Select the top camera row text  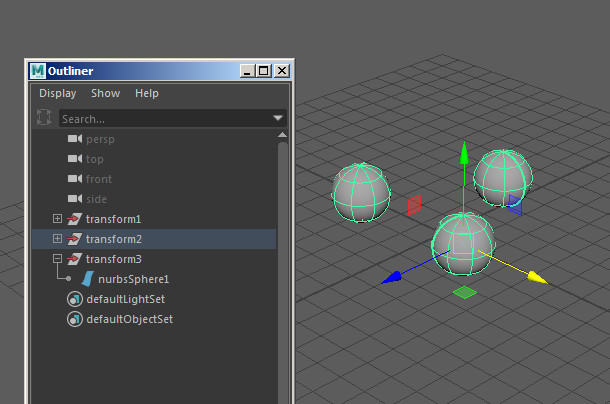tap(95, 159)
